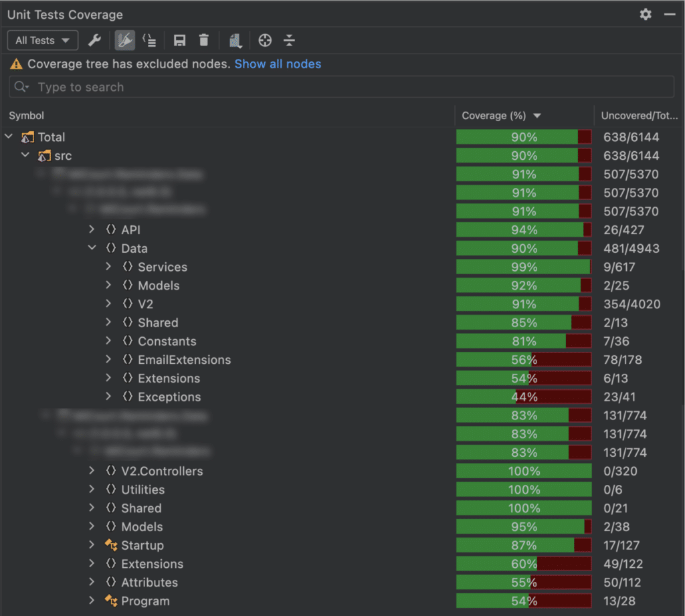Open the panel settings gear icon
This screenshot has height=616, width=685.
[646, 14]
